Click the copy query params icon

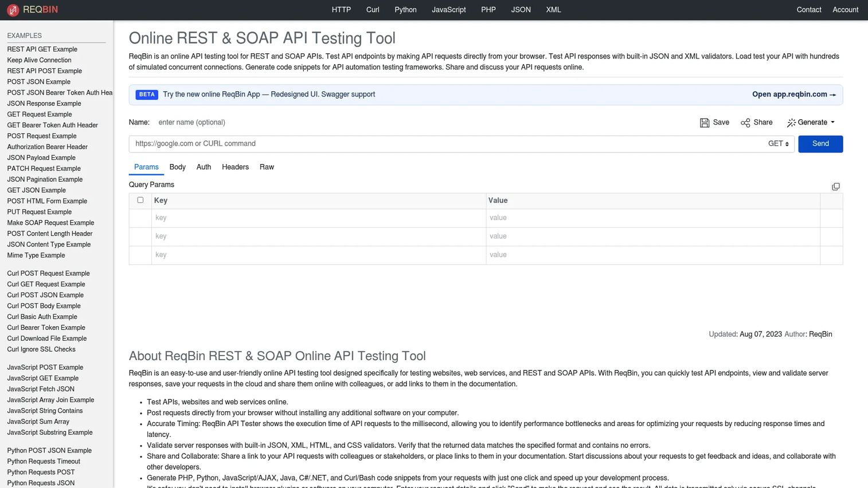click(836, 186)
